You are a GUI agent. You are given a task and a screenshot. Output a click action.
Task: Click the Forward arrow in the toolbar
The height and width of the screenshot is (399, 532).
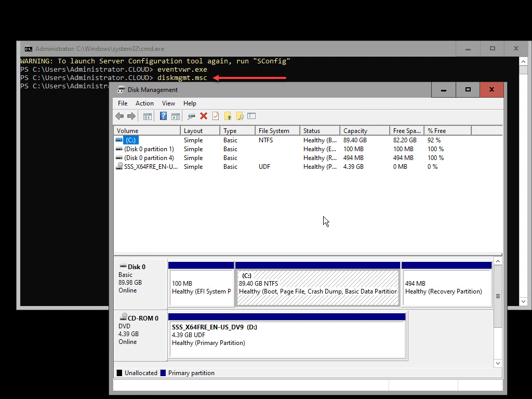pyautogui.click(x=131, y=116)
